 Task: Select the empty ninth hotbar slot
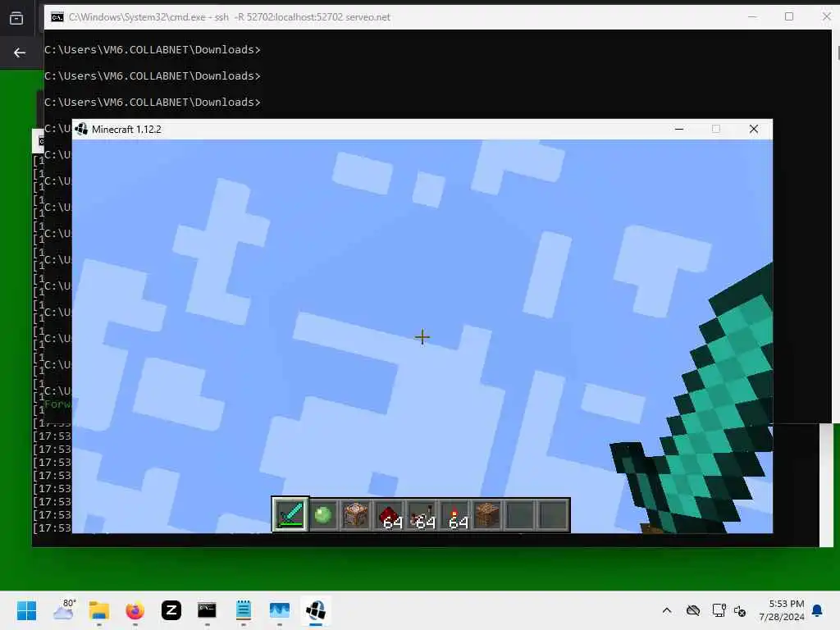554,515
